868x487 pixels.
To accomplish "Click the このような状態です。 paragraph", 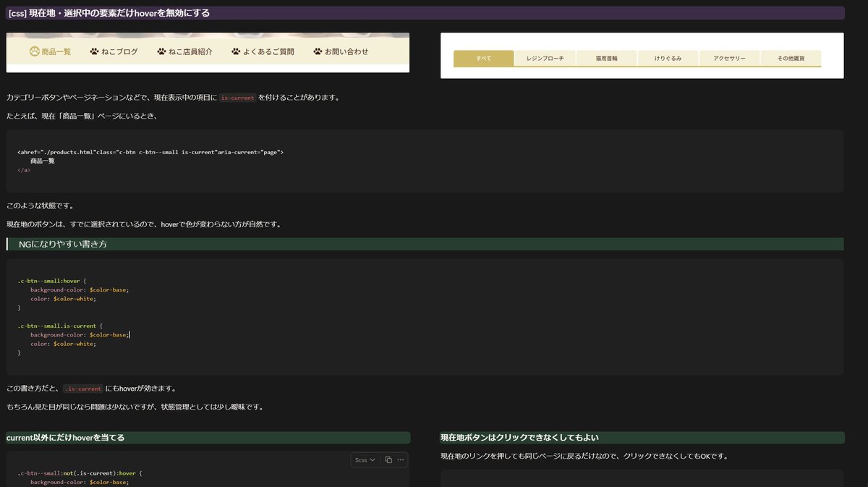I will tap(40, 206).
